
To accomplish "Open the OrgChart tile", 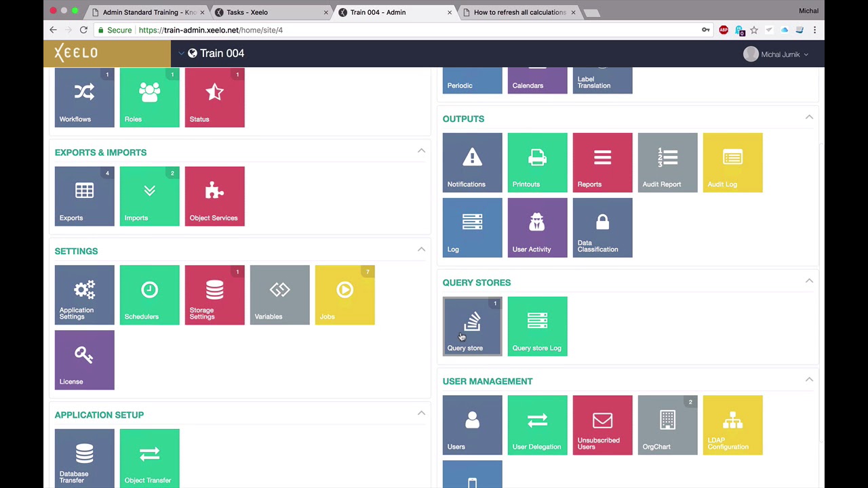I will [x=667, y=425].
